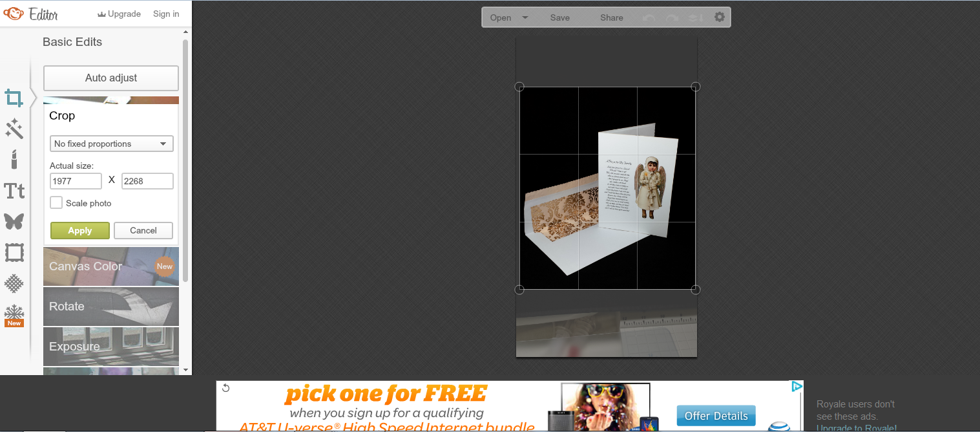Expand the Open menu arrow
The height and width of the screenshot is (432, 980).
(x=525, y=17)
